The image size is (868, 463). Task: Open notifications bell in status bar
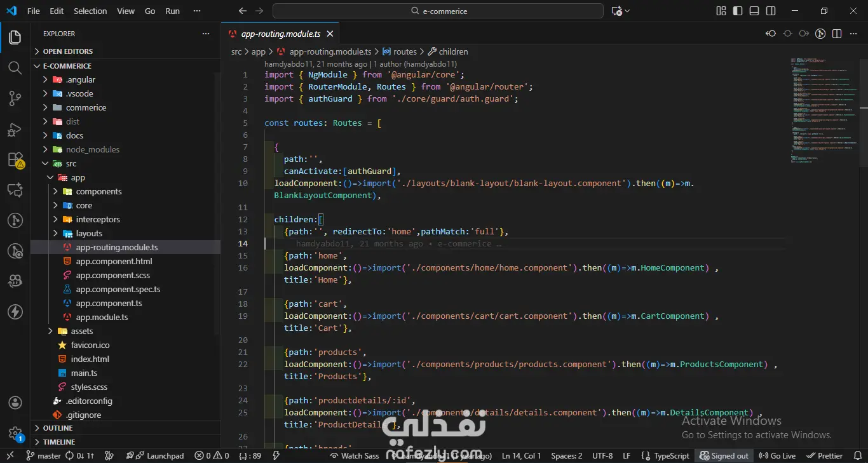click(857, 455)
